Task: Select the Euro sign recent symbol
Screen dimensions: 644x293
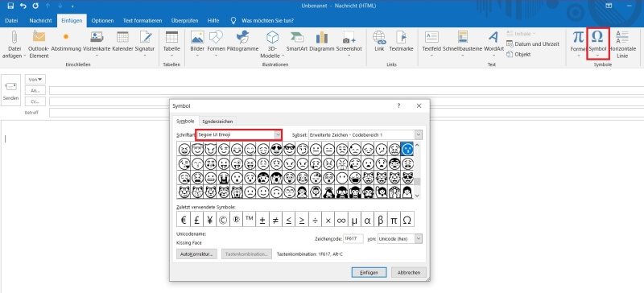Action: coord(184,220)
